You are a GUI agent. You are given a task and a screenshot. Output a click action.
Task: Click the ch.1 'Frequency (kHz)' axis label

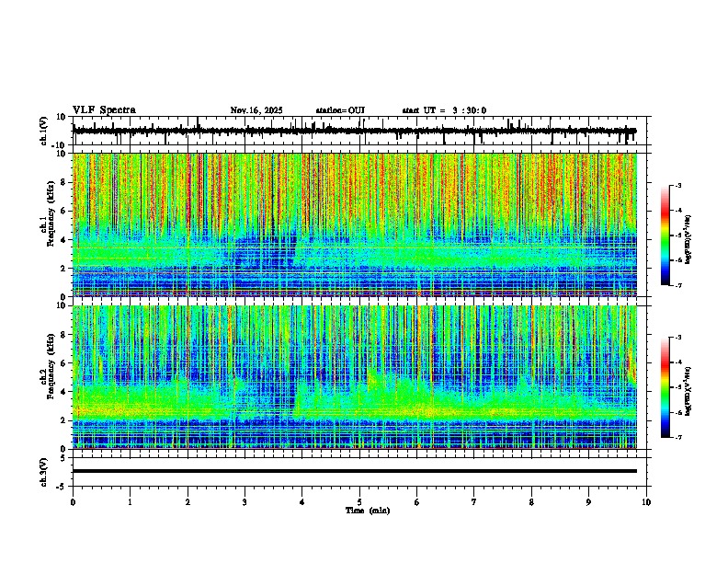coord(51,213)
